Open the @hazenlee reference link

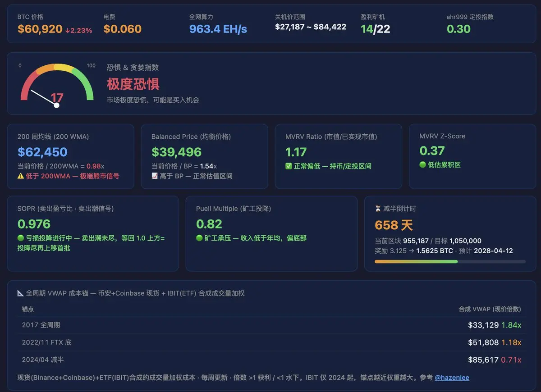point(452,378)
